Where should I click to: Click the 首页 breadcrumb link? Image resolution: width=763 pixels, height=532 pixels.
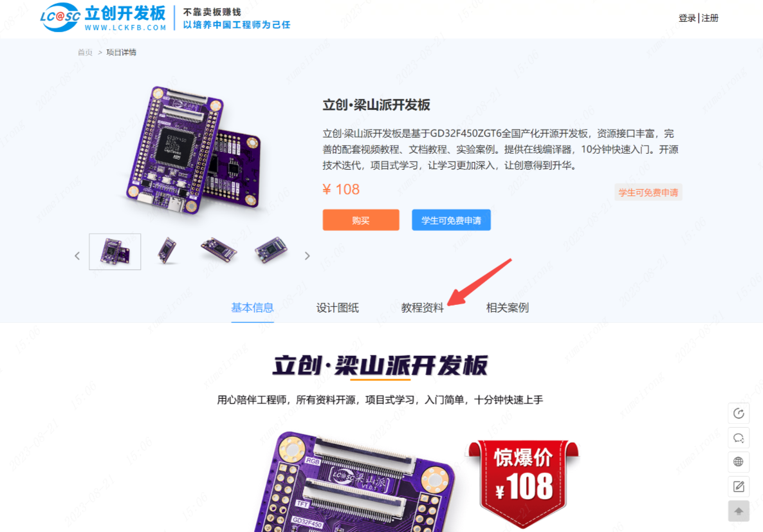pyautogui.click(x=85, y=52)
